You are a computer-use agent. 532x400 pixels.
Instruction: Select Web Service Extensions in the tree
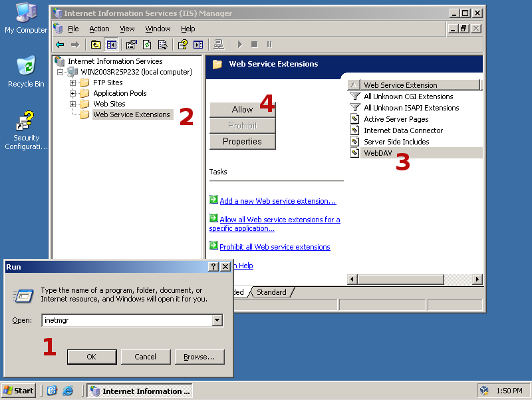coord(132,114)
